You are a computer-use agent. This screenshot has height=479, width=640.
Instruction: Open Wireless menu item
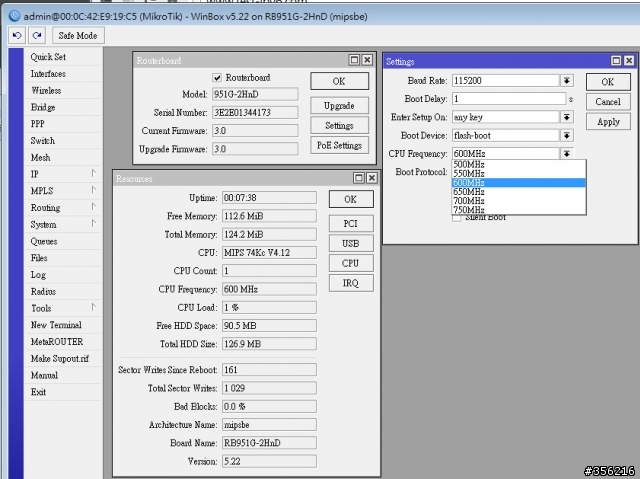[x=63, y=90]
